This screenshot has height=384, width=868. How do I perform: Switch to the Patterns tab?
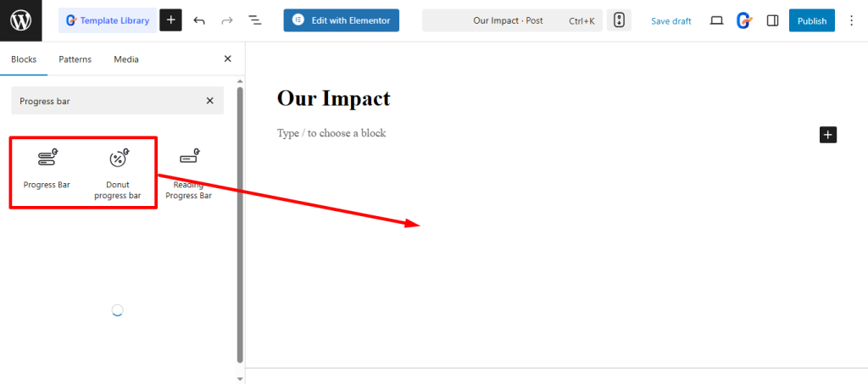coord(75,59)
